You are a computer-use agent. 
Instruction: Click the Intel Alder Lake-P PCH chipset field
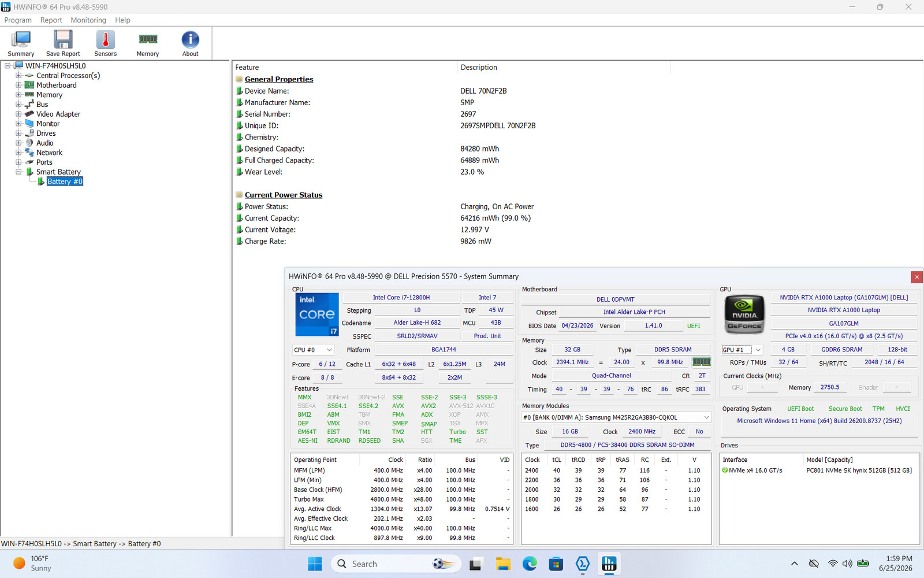634,312
